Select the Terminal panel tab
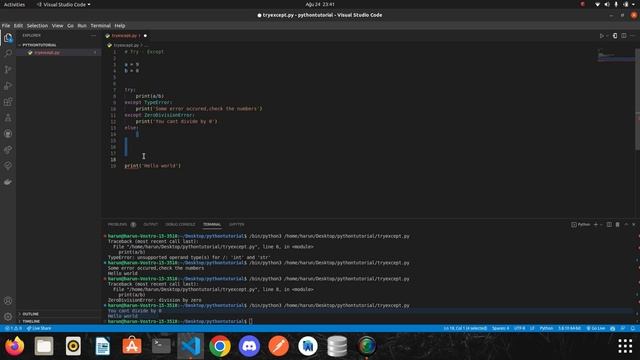This screenshot has height=360, width=640. point(212,224)
